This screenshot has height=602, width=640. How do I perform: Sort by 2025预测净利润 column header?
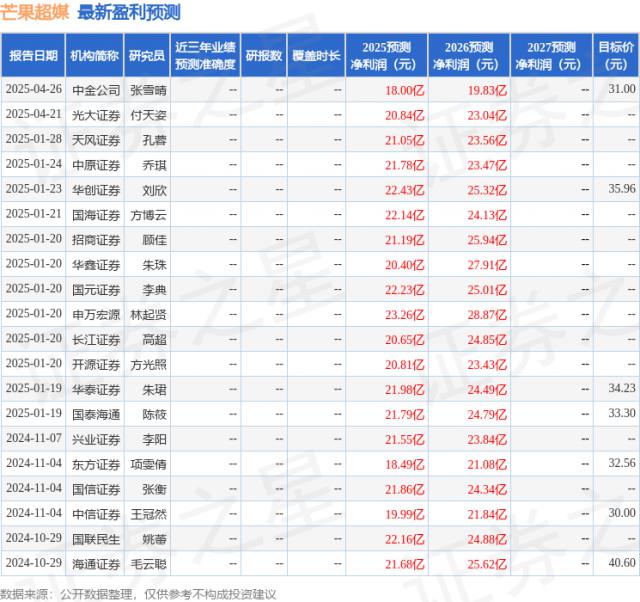(388, 56)
